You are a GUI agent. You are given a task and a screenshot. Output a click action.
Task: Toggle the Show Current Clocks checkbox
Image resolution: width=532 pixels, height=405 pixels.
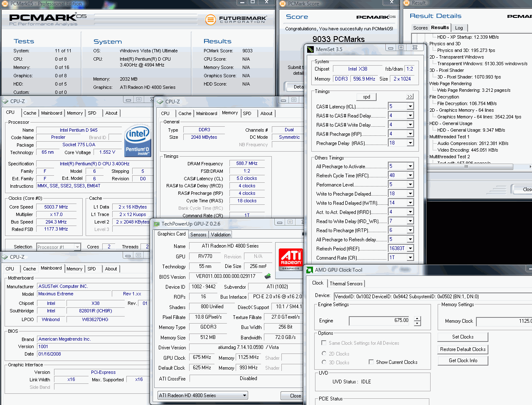371,362
